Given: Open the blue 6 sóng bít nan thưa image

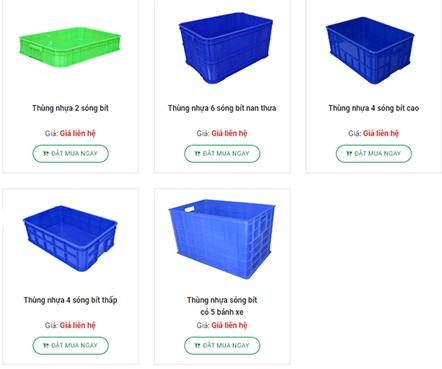Looking at the screenshot, I should [226, 48].
